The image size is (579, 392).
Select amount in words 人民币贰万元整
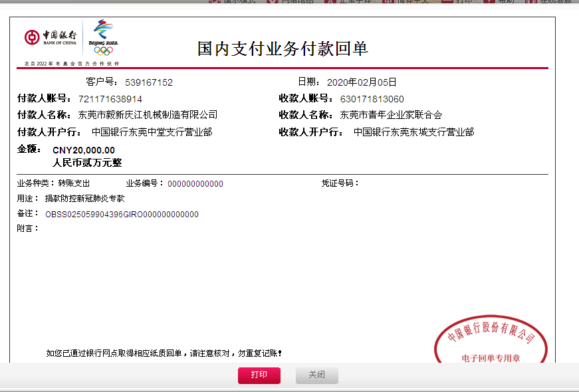87,162
